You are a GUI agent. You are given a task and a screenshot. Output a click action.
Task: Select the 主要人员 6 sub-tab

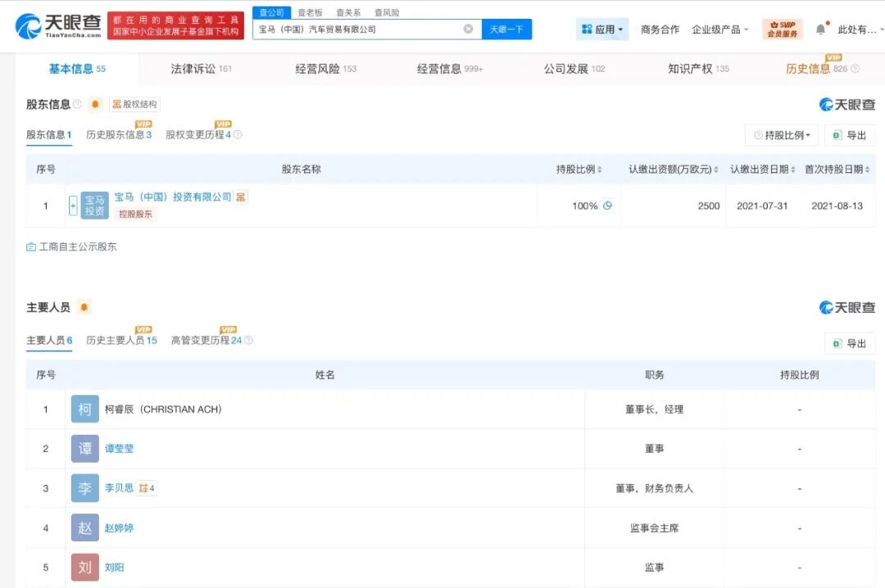(49, 341)
